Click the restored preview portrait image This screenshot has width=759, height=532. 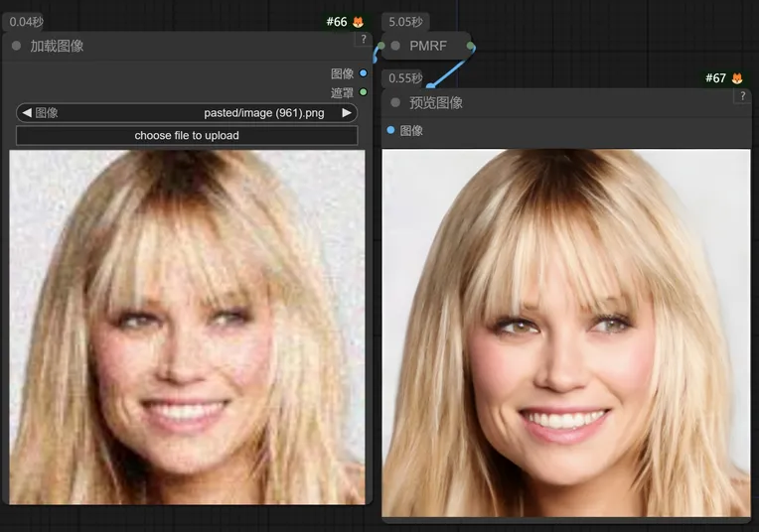click(x=566, y=332)
